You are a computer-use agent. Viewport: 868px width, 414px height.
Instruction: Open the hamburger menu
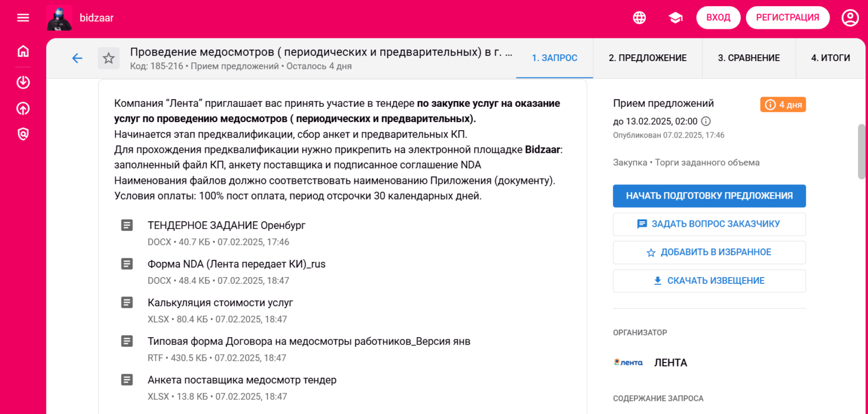tap(23, 18)
